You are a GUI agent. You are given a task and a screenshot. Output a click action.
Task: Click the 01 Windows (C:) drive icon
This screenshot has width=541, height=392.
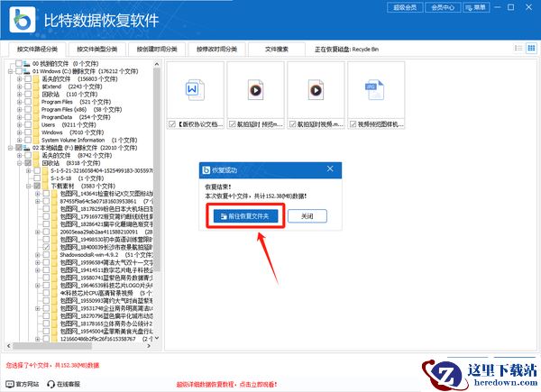point(27,71)
